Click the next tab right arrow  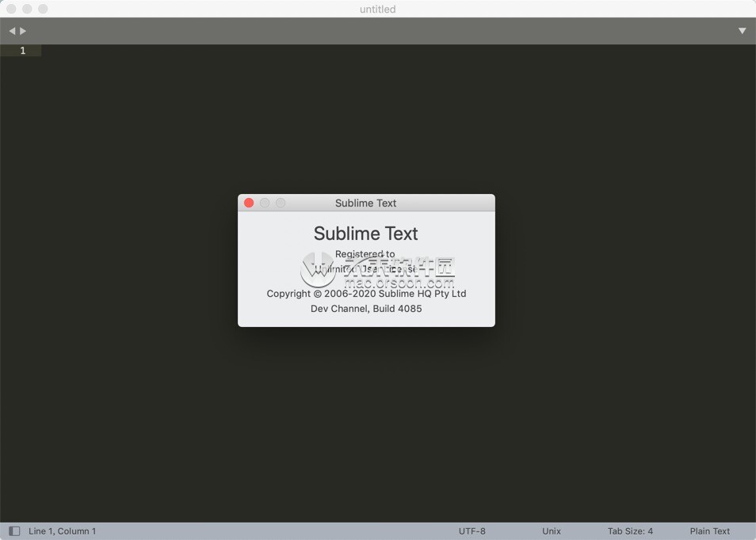pos(23,31)
